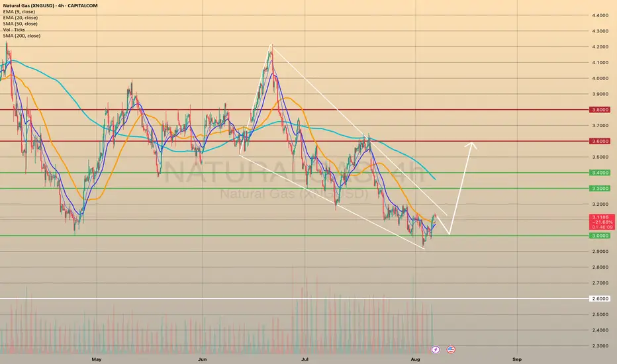Click the 2.7000 price axis value
Screen dimensions: 617x364
pyautogui.click(x=600, y=283)
